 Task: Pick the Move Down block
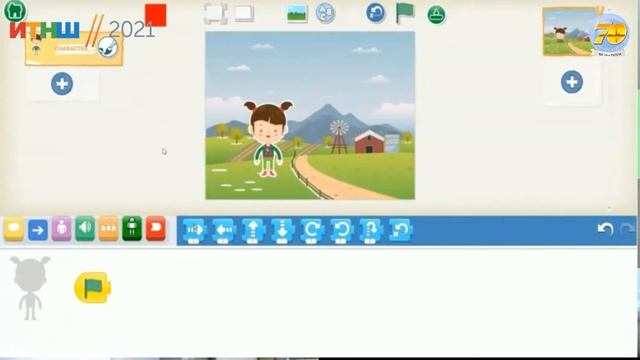click(x=282, y=231)
